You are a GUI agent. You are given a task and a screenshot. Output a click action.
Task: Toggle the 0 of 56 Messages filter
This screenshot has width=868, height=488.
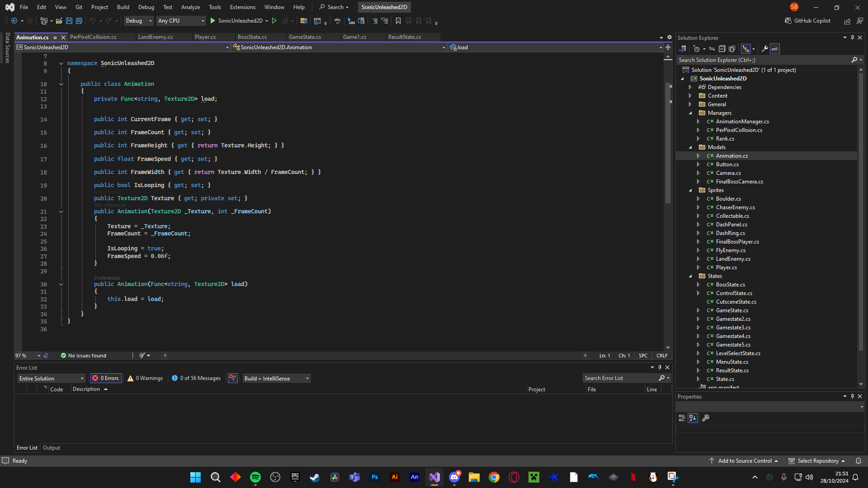coord(196,378)
